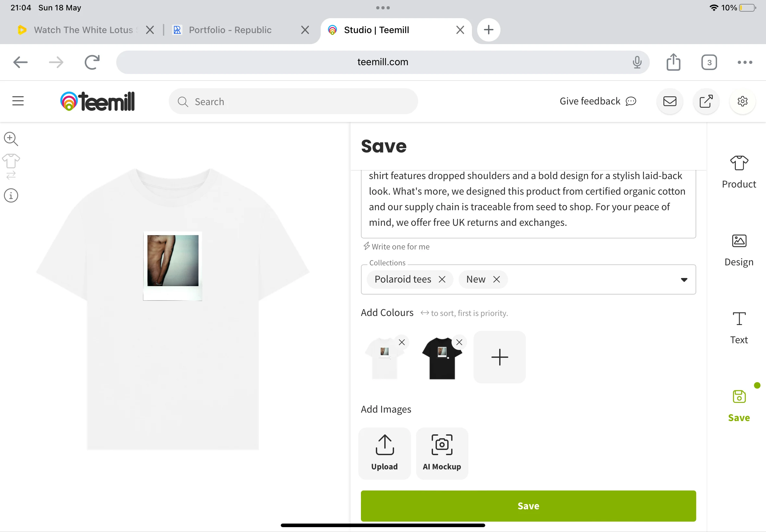Upload an image with the Upload button

pyautogui.click(x=385, y=453)
